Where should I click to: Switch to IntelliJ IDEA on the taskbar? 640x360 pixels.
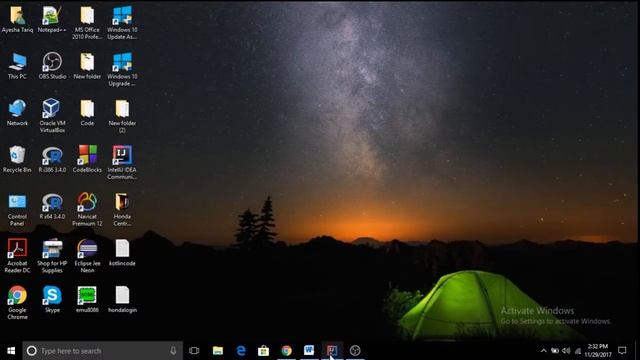tap(332, 351)
